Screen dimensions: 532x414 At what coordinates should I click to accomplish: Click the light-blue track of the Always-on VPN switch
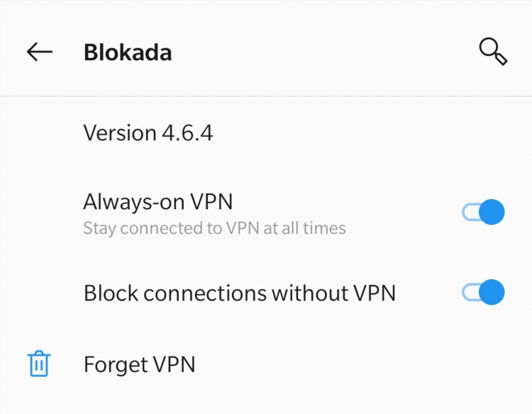[x=470, y=212]
